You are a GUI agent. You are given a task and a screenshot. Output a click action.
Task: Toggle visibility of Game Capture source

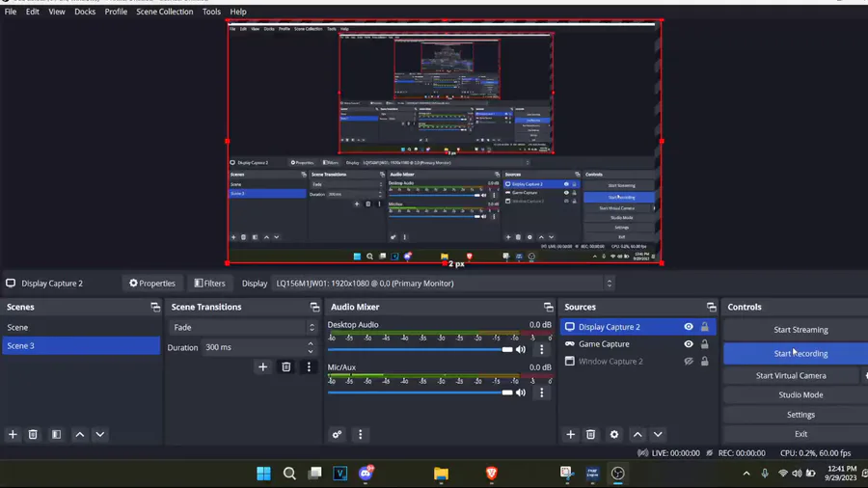689,344
